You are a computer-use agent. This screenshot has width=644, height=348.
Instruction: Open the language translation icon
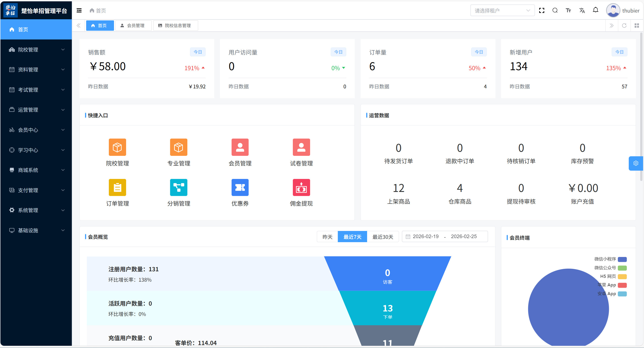pos(582,11)
